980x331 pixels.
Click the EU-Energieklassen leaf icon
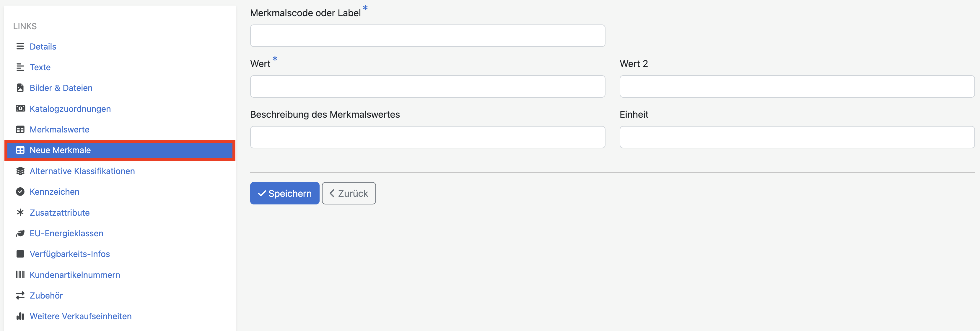coord(20,233)
